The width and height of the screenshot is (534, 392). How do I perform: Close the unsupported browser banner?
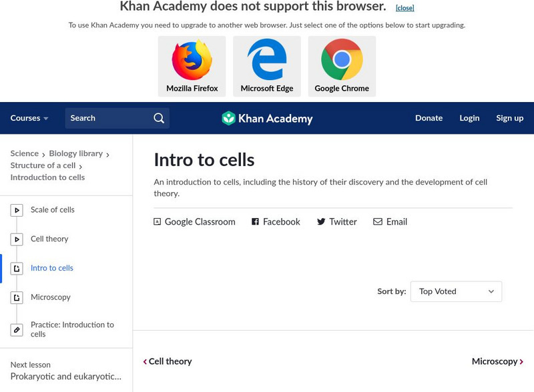[x=405, y=8]
